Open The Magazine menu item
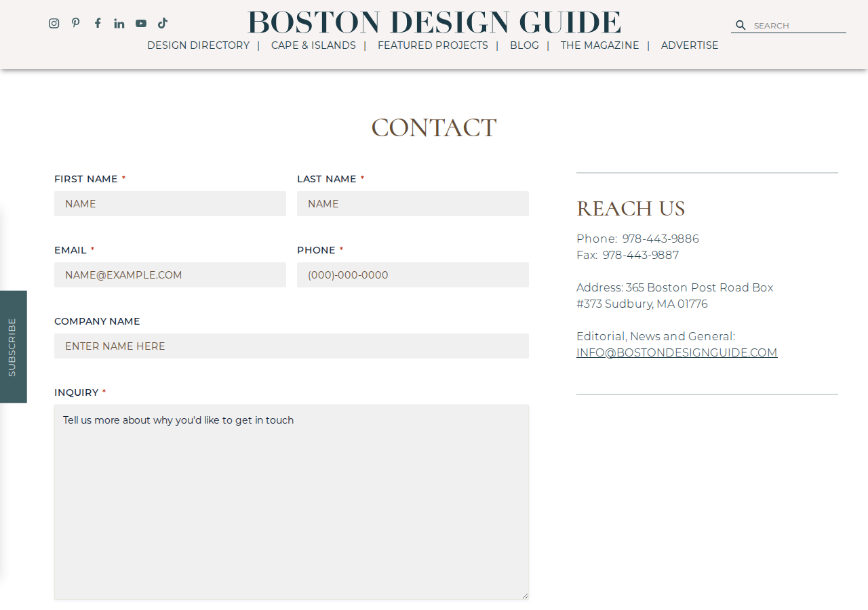The width and height of the screenshot is (868, 610). click(599, 45)
